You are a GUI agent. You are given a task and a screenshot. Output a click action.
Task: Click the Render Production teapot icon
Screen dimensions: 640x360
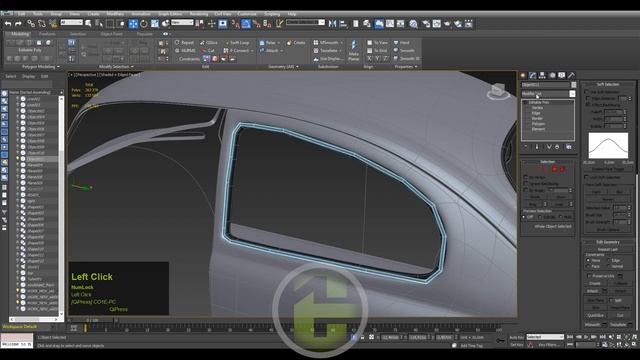(447, 24)
